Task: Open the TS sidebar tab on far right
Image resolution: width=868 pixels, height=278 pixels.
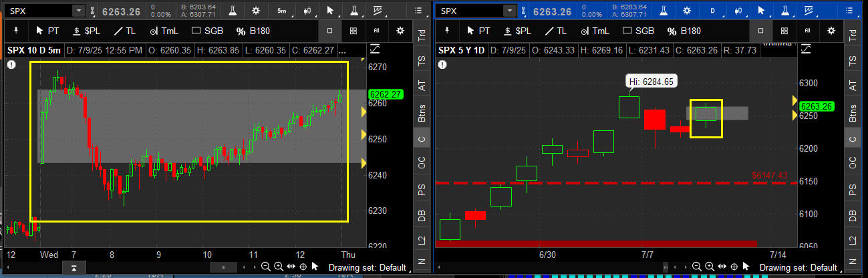Action: tap(852, 60)
